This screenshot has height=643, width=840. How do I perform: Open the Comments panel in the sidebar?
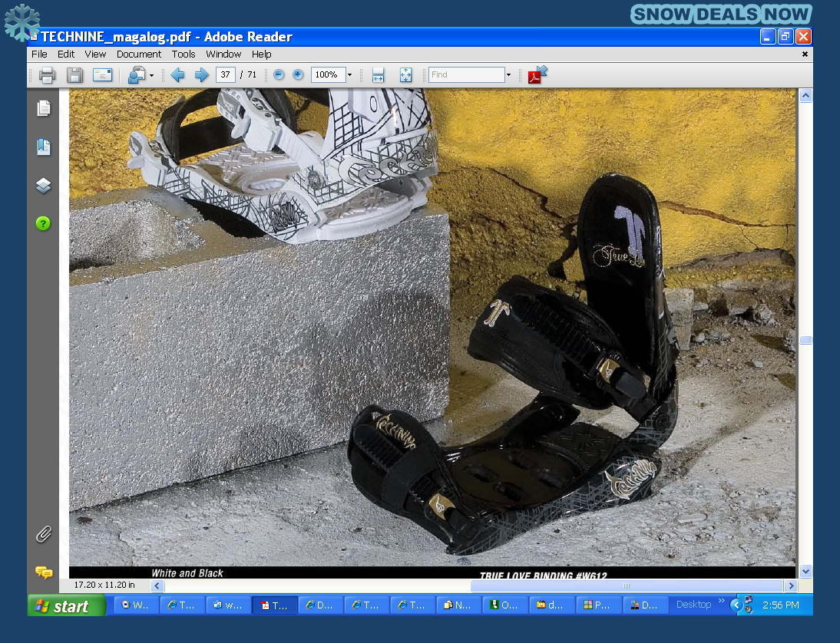coord(44,572)
